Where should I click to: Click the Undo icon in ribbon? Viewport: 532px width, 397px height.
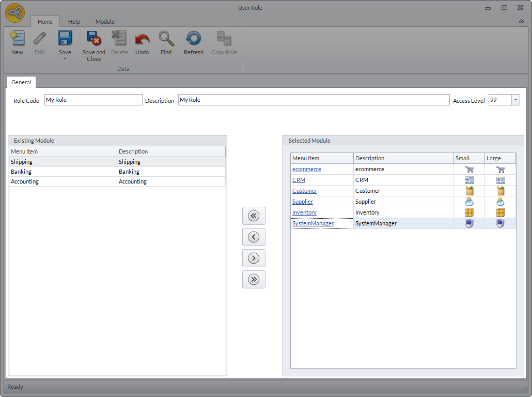(x=142, y=39)
